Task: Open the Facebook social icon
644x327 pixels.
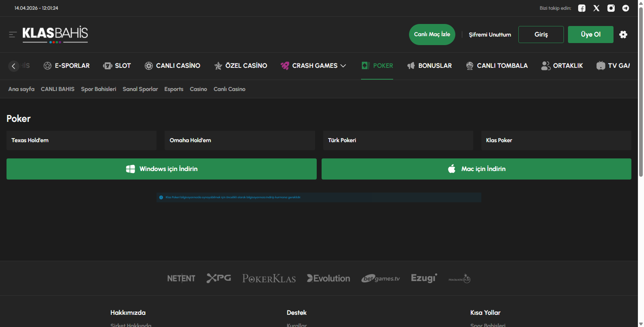Action: tap(582, 8)
